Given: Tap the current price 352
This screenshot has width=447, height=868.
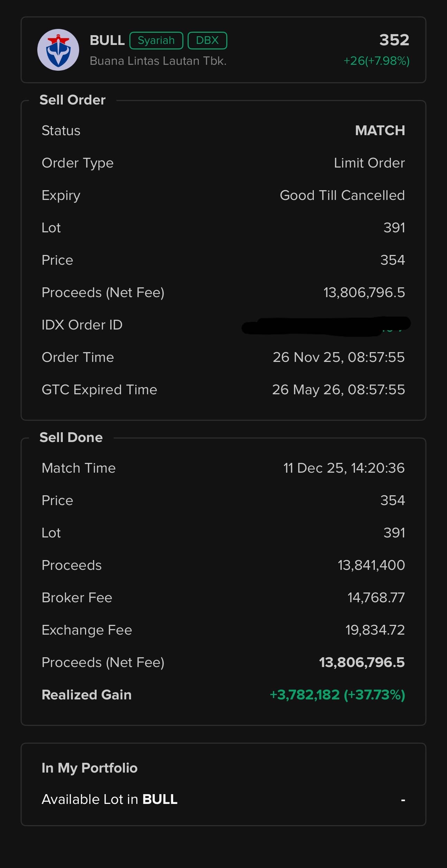Looking at the screenshot, I should 394,40.
